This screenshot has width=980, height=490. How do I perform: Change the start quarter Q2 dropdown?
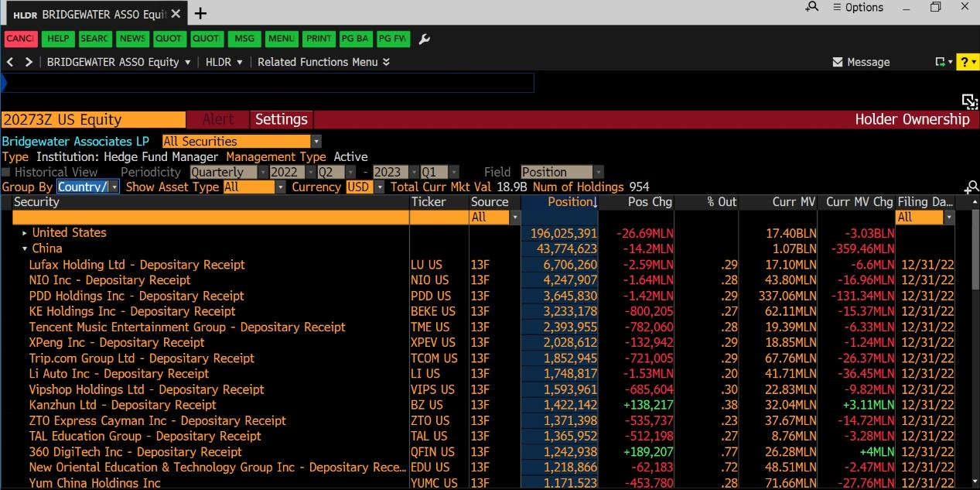point(336,172)
